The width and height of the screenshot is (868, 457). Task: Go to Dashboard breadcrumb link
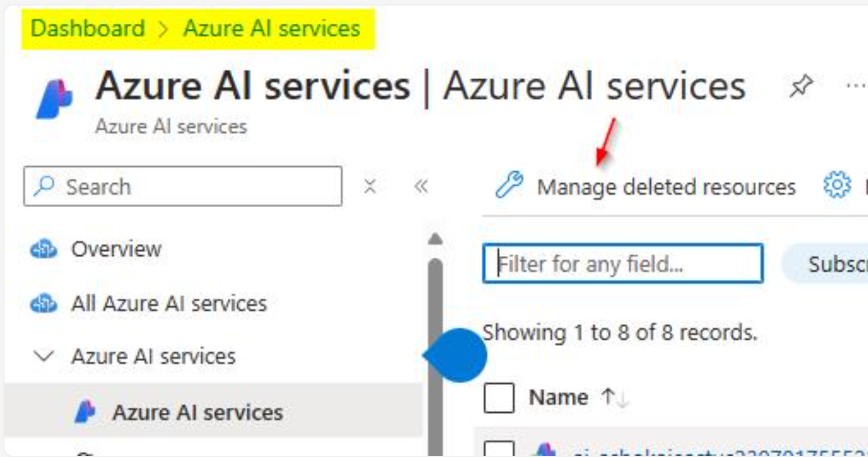[x=88, y=28]
